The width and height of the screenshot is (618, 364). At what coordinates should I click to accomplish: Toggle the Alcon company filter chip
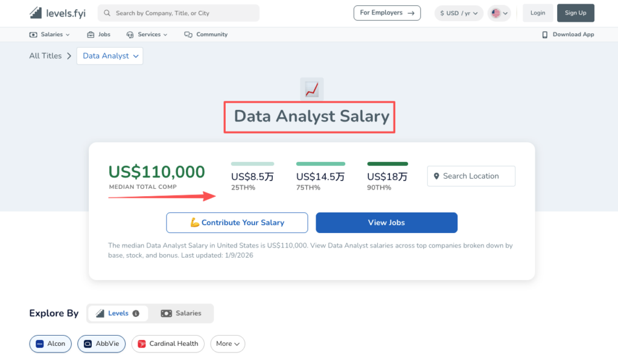[50, 343]
